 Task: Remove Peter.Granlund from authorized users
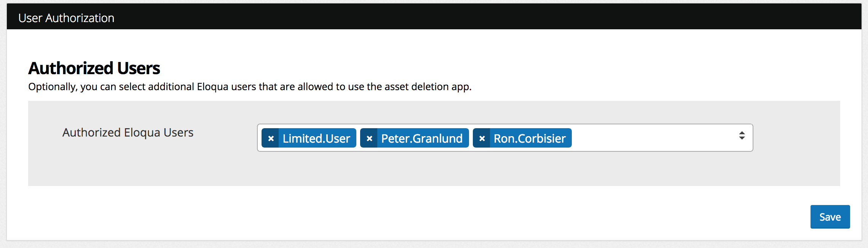click(x=369, y=138)
